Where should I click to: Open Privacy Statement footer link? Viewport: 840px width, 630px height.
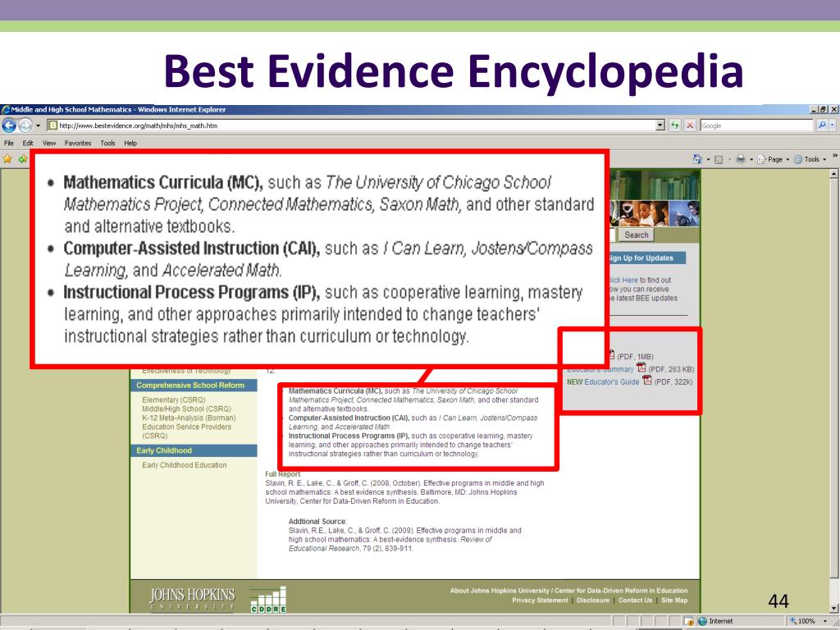coord(540,600)
